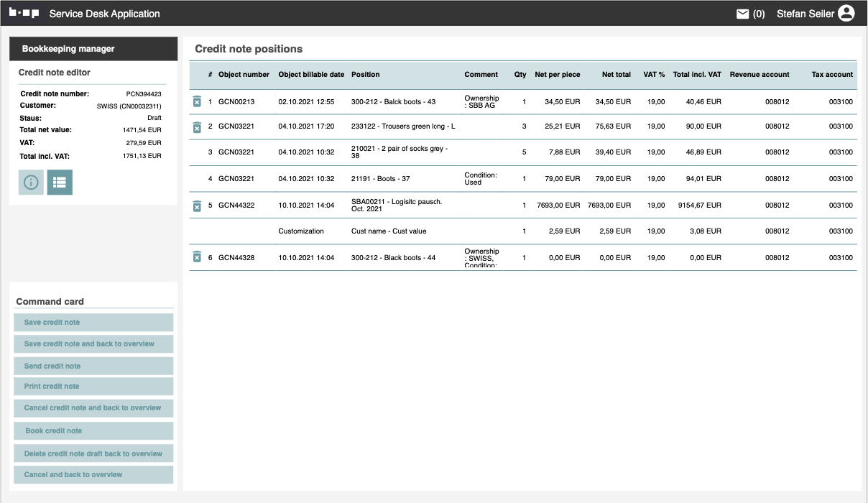Delete credit note draft back to overview

(93, 454)
